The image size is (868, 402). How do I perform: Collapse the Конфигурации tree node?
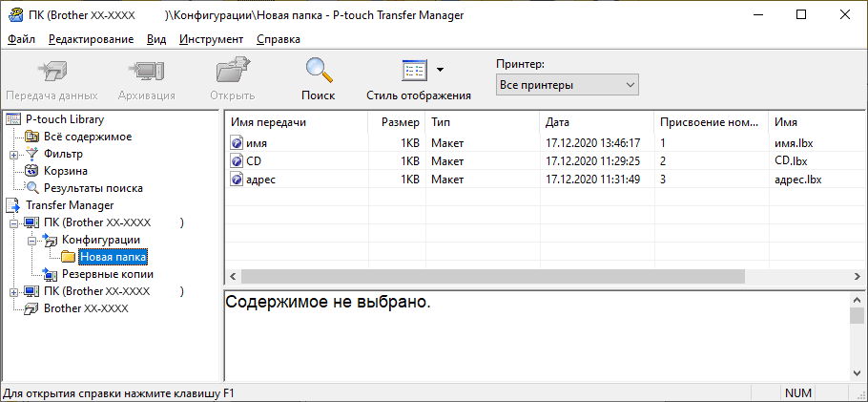(31, 240)
